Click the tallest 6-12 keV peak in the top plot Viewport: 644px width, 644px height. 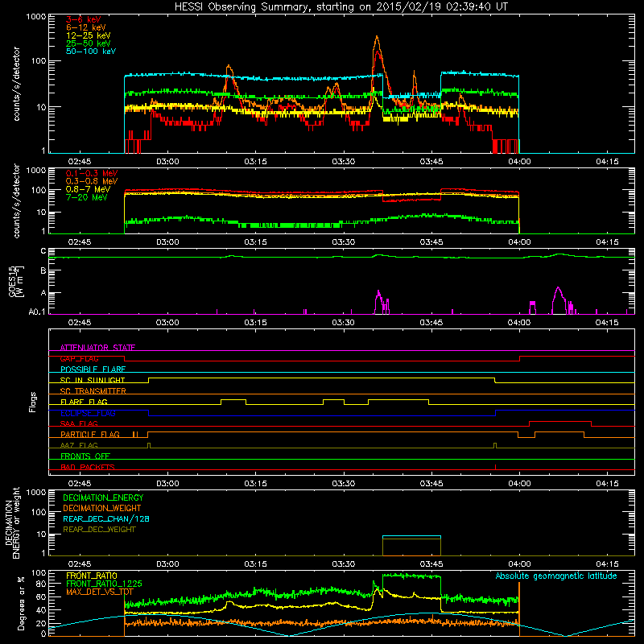(x=377, y=38)
